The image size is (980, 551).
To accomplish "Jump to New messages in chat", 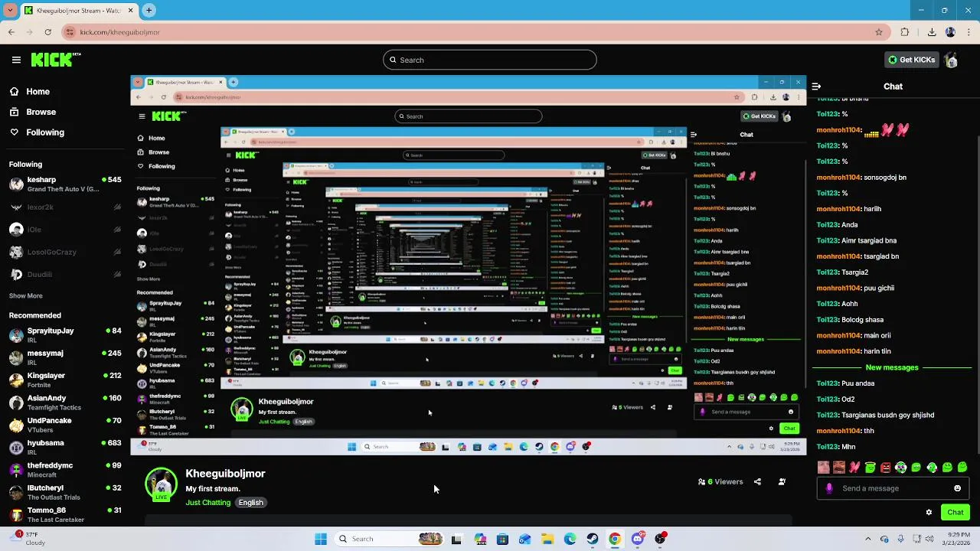I will point(891,367).
